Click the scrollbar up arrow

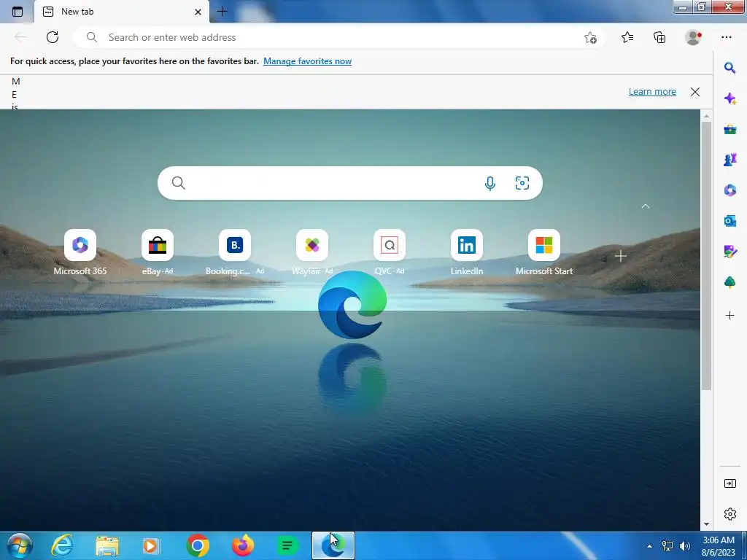(706, 116)
